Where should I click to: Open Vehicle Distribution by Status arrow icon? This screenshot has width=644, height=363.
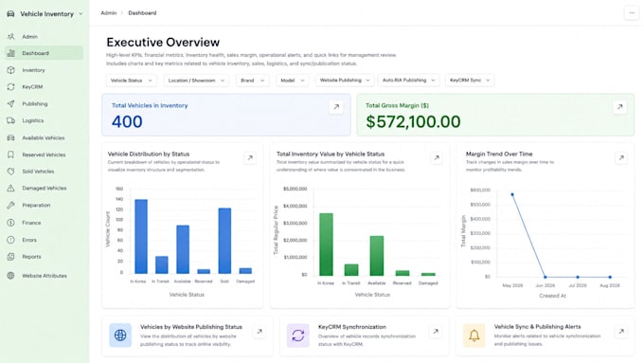(x=250, y=157)
